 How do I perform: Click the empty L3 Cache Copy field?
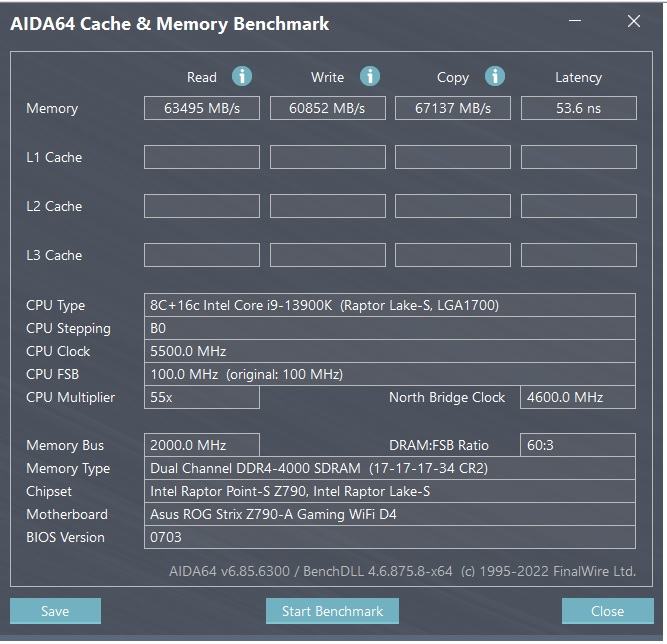(x=453, y=255)
